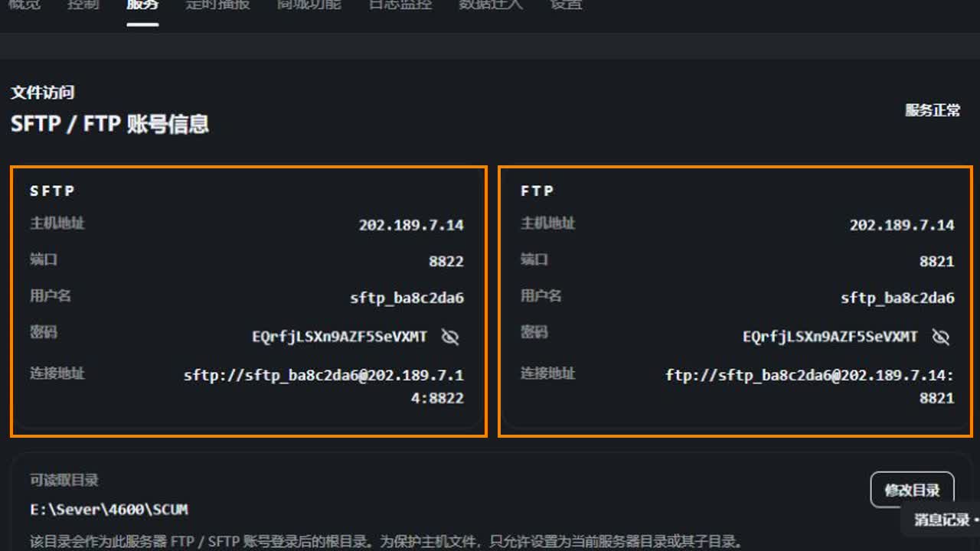The height and width of the screenshot is (551, 980).
Task: Open the 设置 tab
Action: coord(567,5)
